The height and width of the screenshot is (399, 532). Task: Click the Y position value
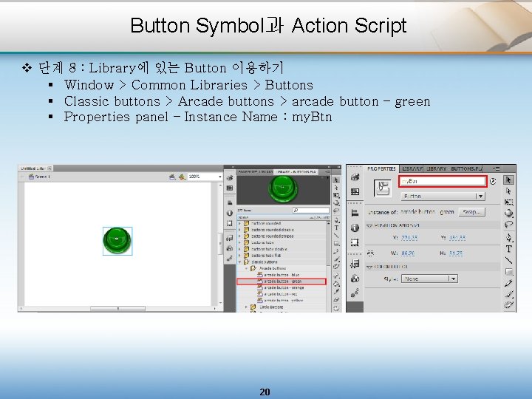457,238
